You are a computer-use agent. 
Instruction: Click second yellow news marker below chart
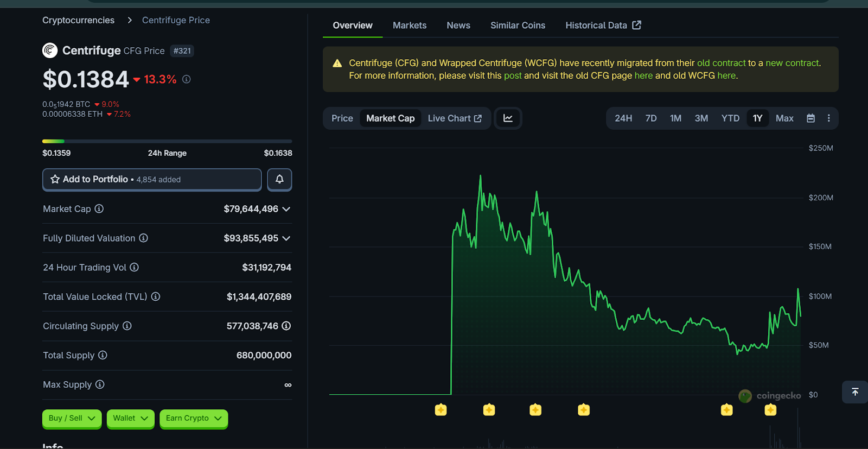(x=489, y=410)
